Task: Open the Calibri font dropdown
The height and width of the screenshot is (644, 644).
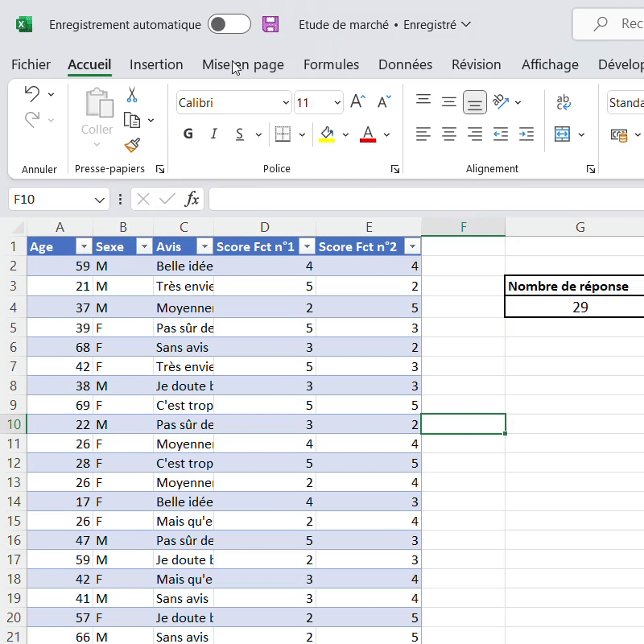Action: 286,102
